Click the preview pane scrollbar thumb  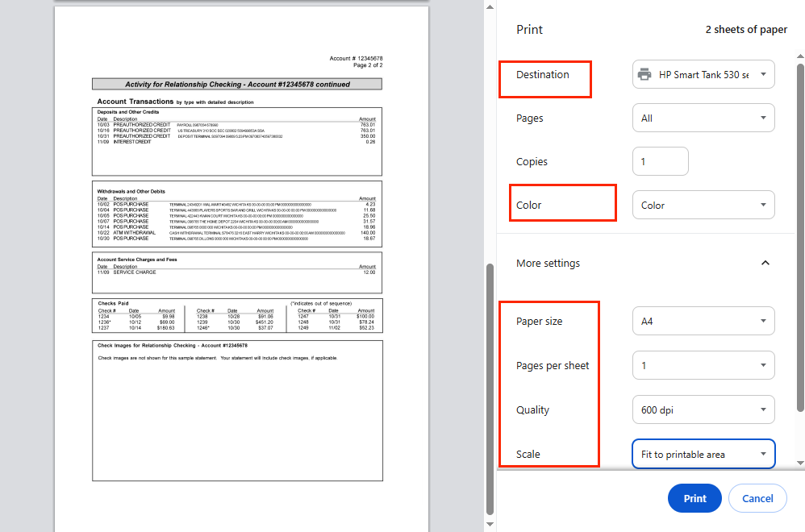490,389
